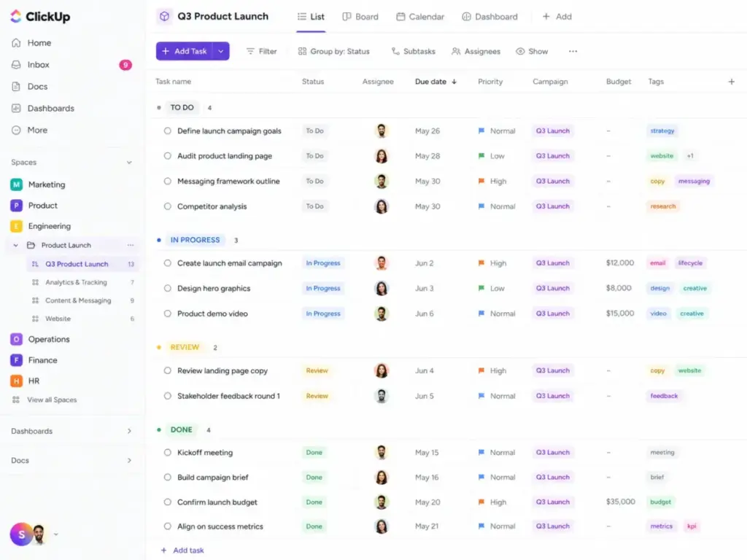Click assignee avatar for Stakeholder feedback round 1
747x560 pixels.
coord(381,396)
